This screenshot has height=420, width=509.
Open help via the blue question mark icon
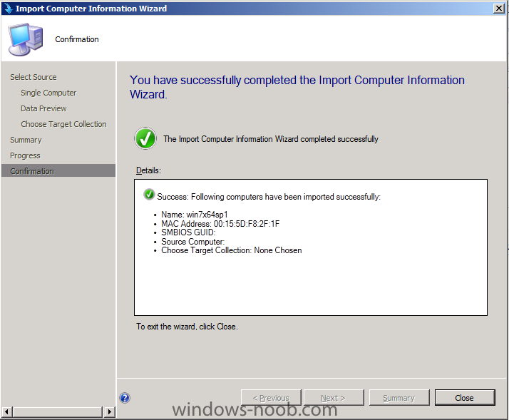[x=125, y=398]
